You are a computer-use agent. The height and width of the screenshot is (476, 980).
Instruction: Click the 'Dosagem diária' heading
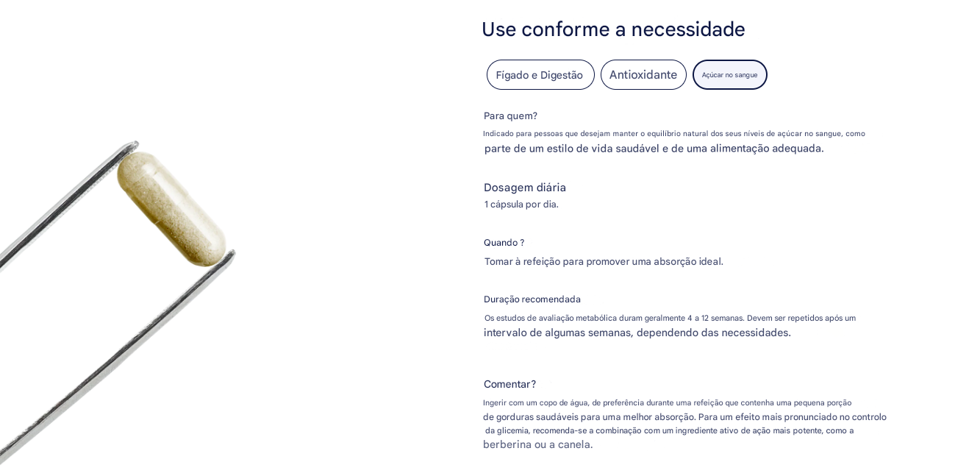tap(525, 188)
